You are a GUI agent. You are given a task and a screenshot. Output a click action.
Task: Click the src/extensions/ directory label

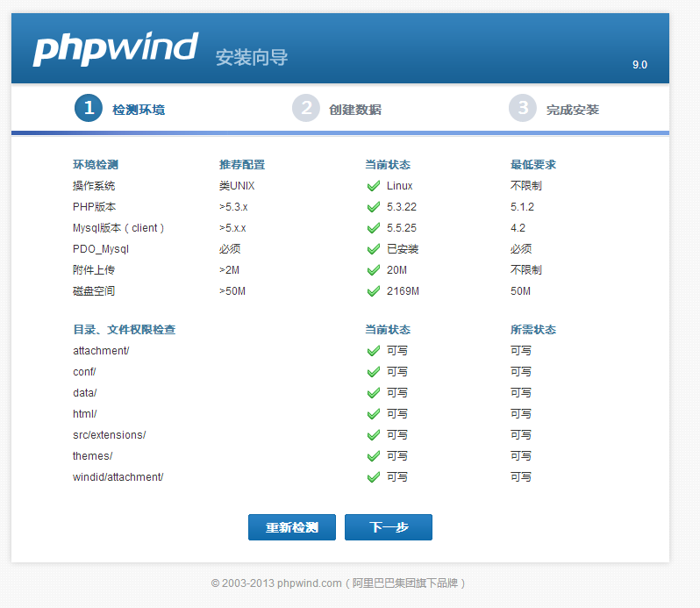coord(109,435)
